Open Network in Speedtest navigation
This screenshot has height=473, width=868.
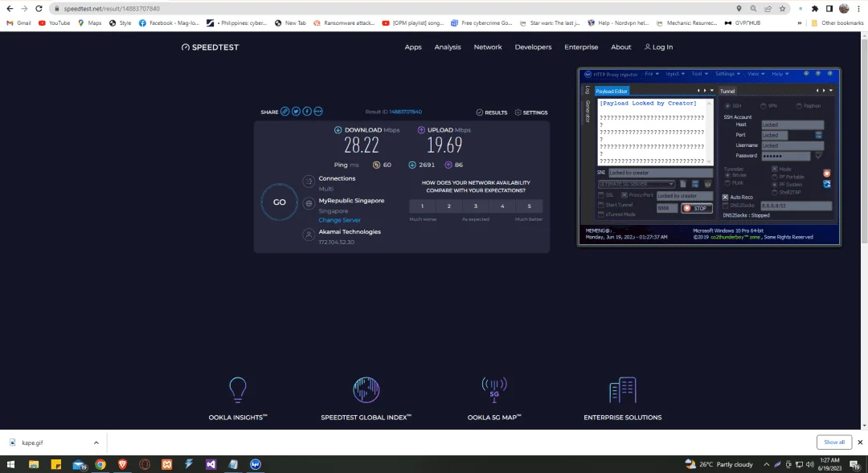tap(488, 47)
